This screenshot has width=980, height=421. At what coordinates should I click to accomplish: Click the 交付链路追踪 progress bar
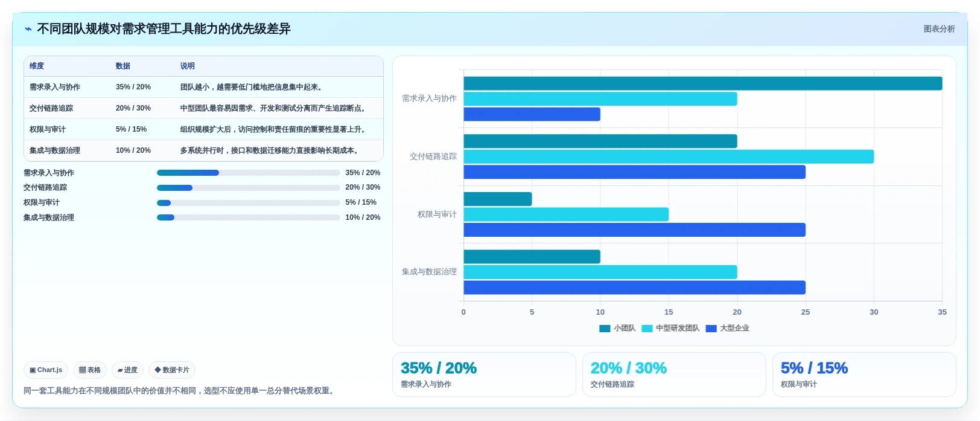[x=249, y=188]
